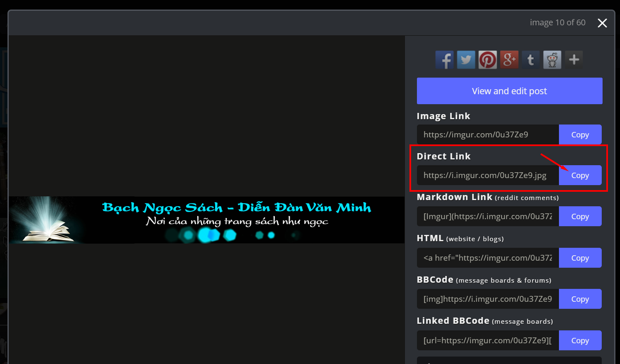Screen dimensions: 620x364
Task: Copy the HTML embed code
Action: 580,258
